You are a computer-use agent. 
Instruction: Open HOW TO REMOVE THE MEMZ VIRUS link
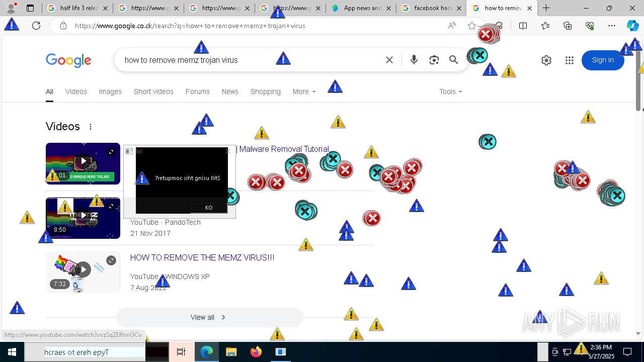click(202, 257)
